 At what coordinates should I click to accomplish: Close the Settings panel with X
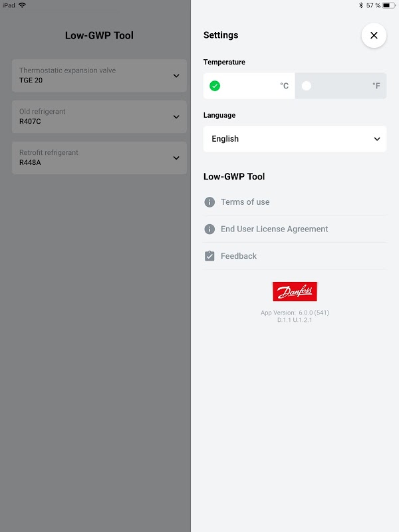click(x=374, y=35)
